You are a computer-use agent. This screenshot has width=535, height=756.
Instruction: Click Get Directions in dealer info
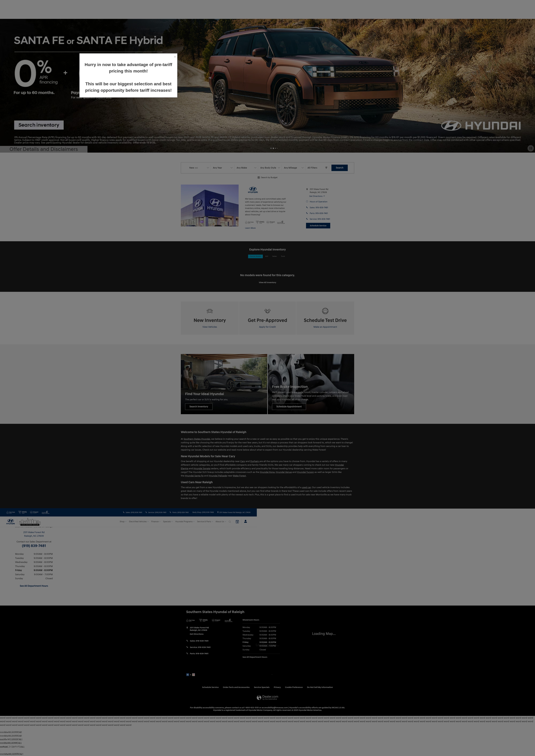pyautogui.click(x=317, y=196)
